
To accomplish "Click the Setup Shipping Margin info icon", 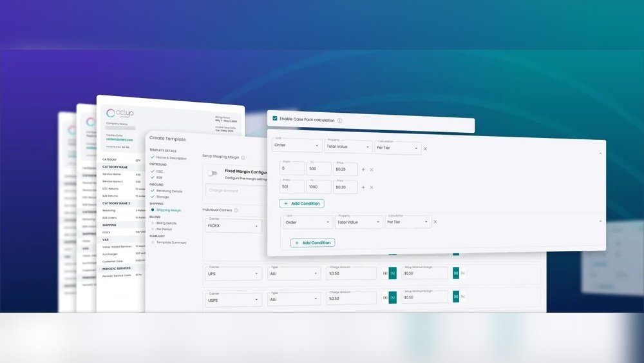I will pos(243,157).
